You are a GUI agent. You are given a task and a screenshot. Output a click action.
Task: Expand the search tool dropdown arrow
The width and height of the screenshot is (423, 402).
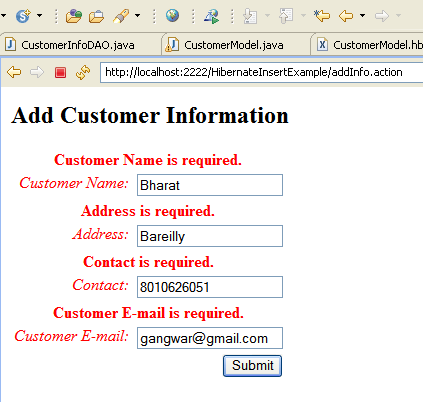point(137,15)
